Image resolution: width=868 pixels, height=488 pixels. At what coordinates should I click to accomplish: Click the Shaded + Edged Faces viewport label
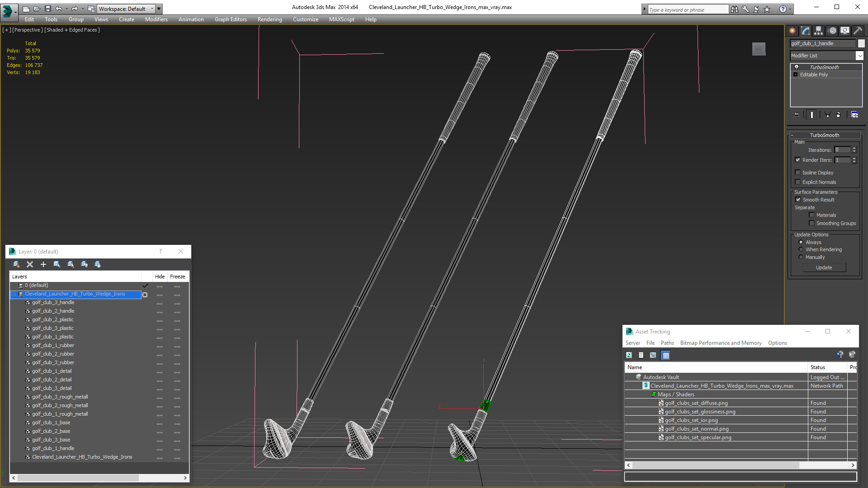click(72, 30)
